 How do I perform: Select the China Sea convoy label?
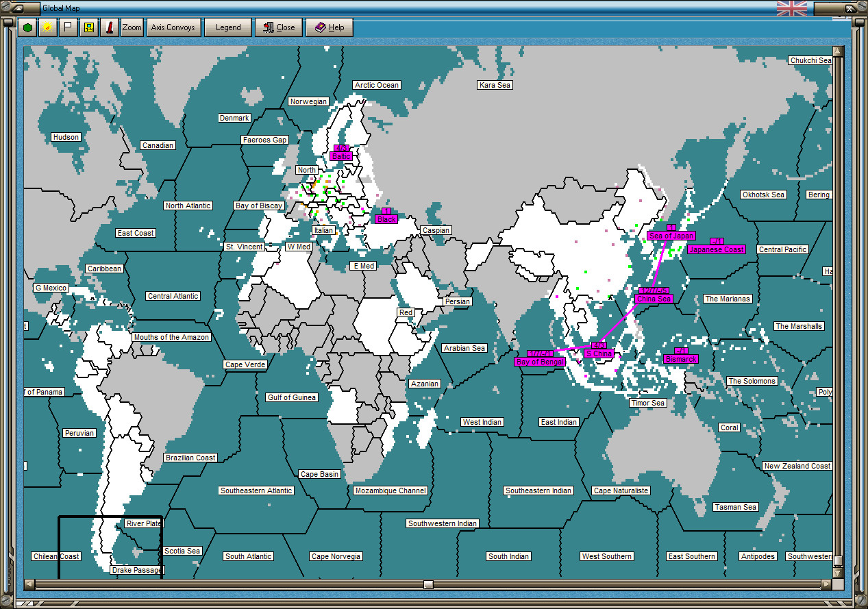point(654,299)
